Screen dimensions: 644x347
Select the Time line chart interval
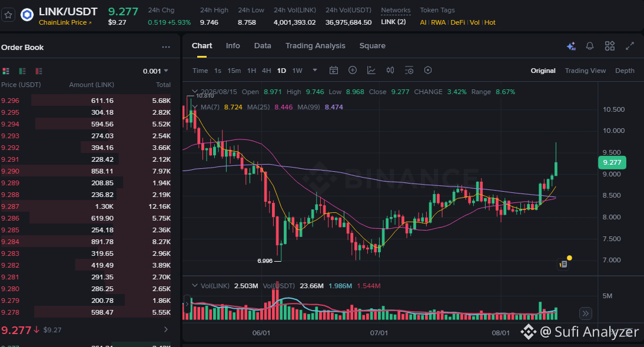(200, 71)
